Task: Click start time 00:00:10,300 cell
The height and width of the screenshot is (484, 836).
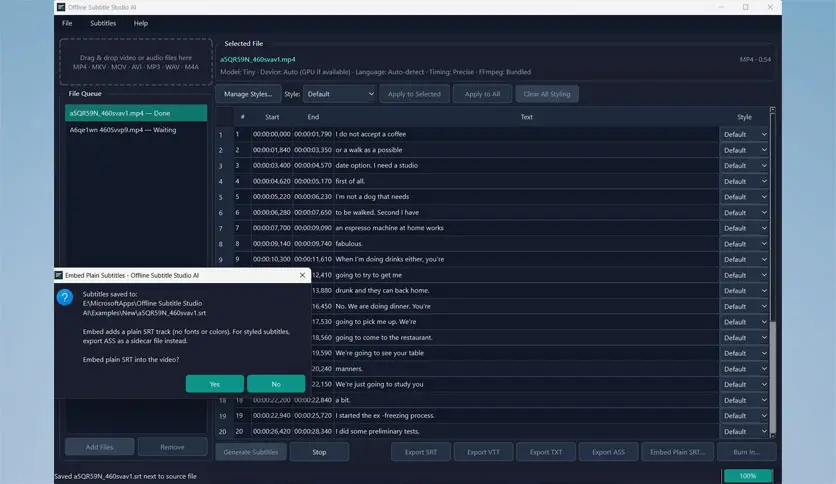Action: 272,259
